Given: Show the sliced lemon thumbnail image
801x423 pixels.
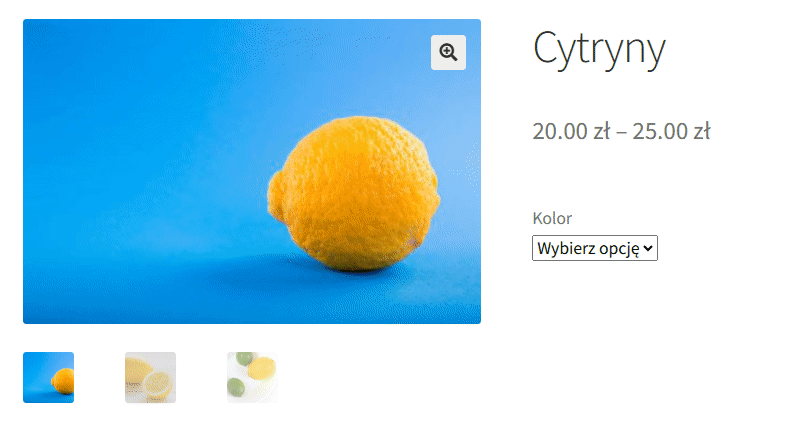Looking at the screenshot, I should (150, 377).
